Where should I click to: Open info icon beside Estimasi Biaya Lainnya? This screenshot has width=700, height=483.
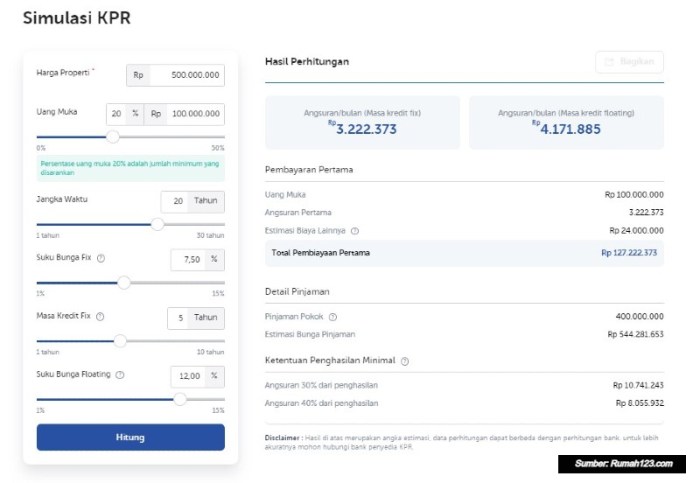355,230
